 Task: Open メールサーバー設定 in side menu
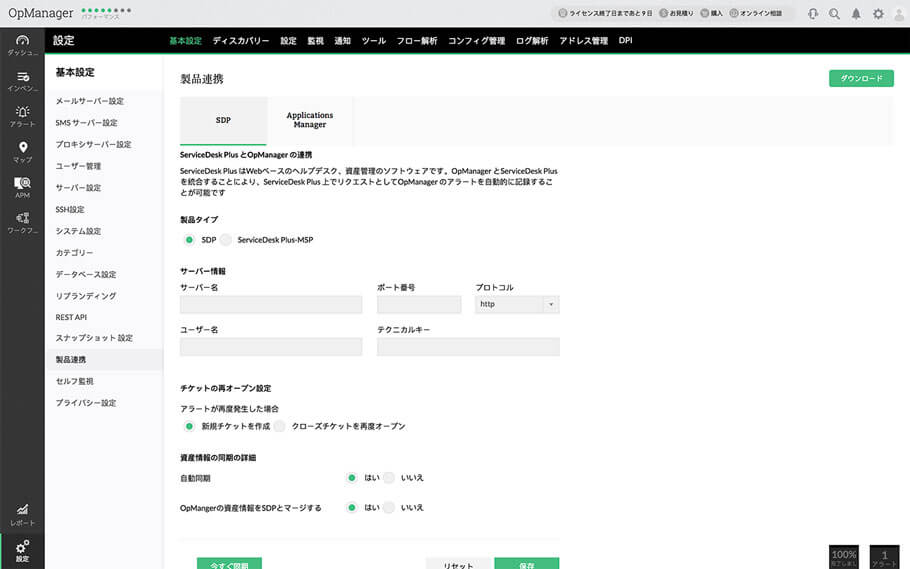click(x=90, y=101)
